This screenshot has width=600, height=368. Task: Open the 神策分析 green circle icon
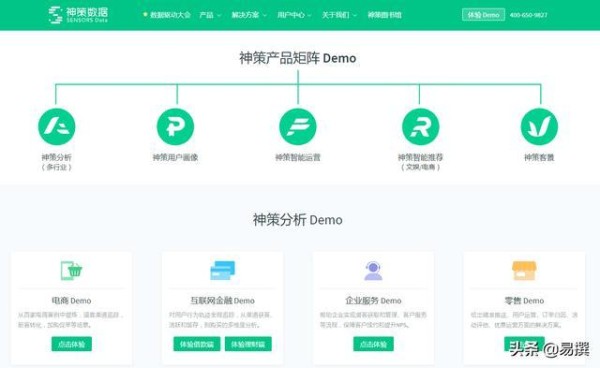[x=57, y=127]
